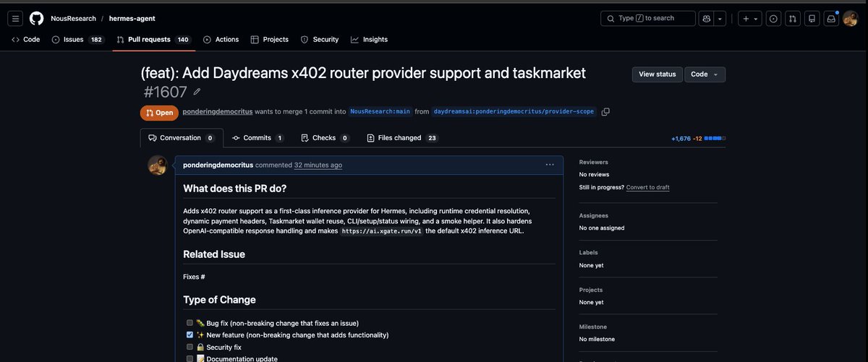Go to GitHub home via octocat logo
Viewport: 868px width, 362px height.
click(x=36, y=18)
